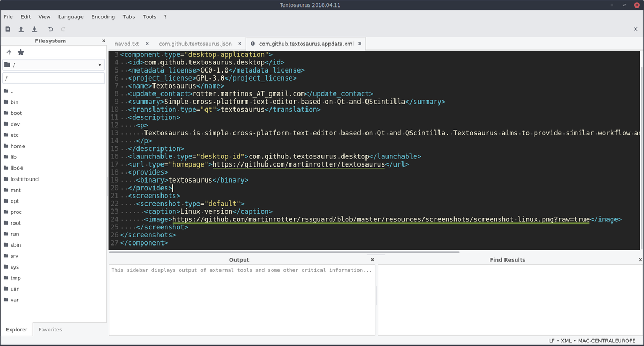Select the dev folder
Screen dimensions: 644x346
pyautogui.click(x=53, y=124)
